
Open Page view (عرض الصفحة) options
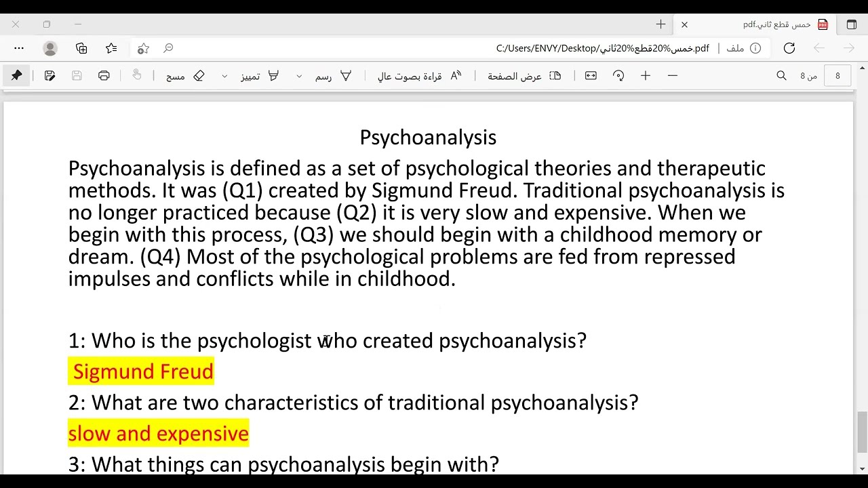[524, 76]
